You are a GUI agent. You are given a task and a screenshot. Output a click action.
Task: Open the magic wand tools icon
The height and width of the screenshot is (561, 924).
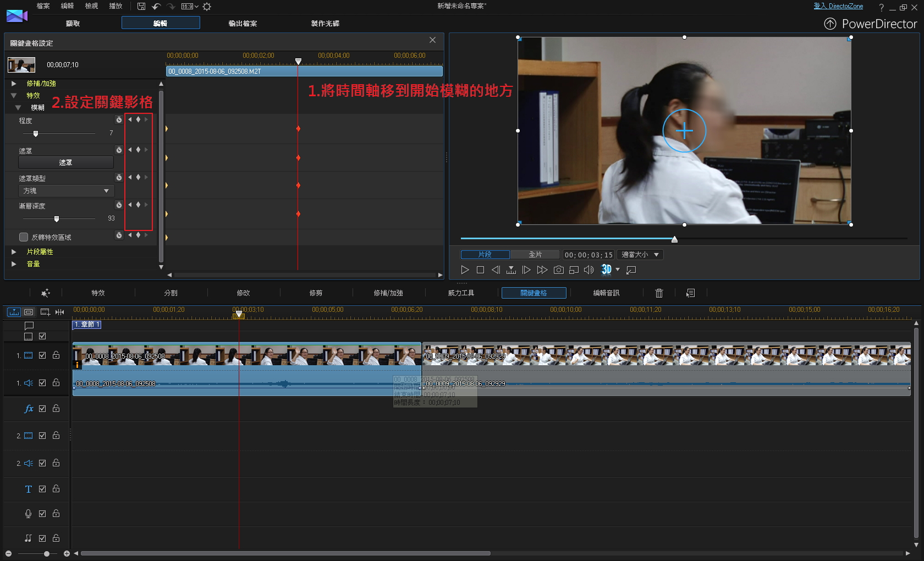point(45,293)
